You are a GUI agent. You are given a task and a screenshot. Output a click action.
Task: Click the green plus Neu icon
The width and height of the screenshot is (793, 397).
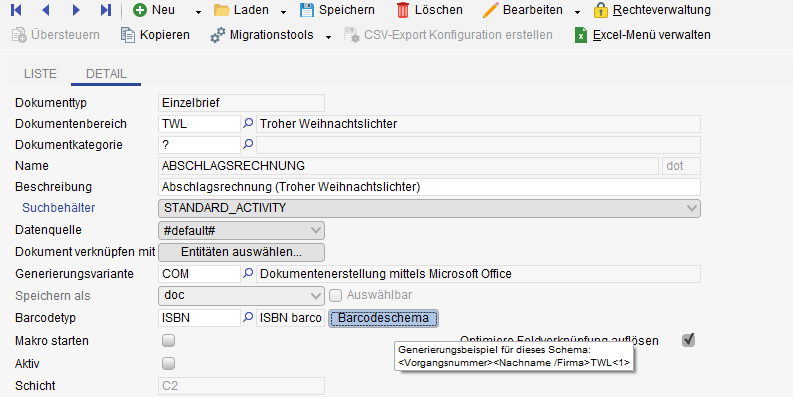coord(140,10)
